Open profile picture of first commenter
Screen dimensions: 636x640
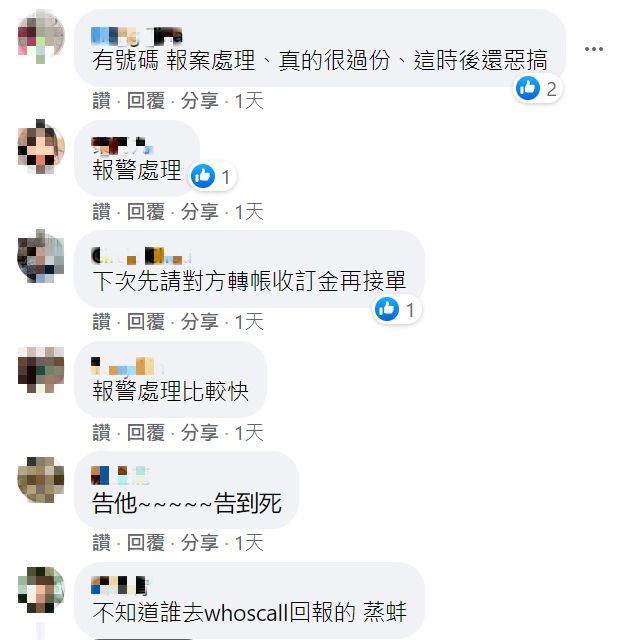(x=41, y=36)
